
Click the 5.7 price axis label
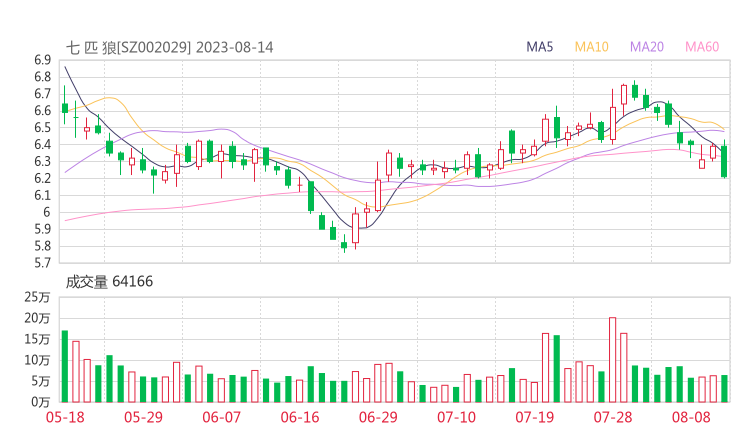(x=42, y=262)
